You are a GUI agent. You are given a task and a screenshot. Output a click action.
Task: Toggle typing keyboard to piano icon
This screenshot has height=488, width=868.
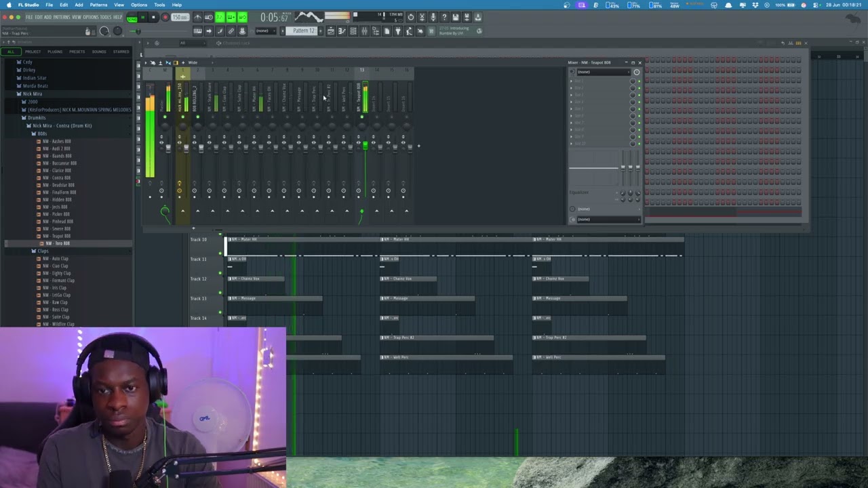[197, 31]
